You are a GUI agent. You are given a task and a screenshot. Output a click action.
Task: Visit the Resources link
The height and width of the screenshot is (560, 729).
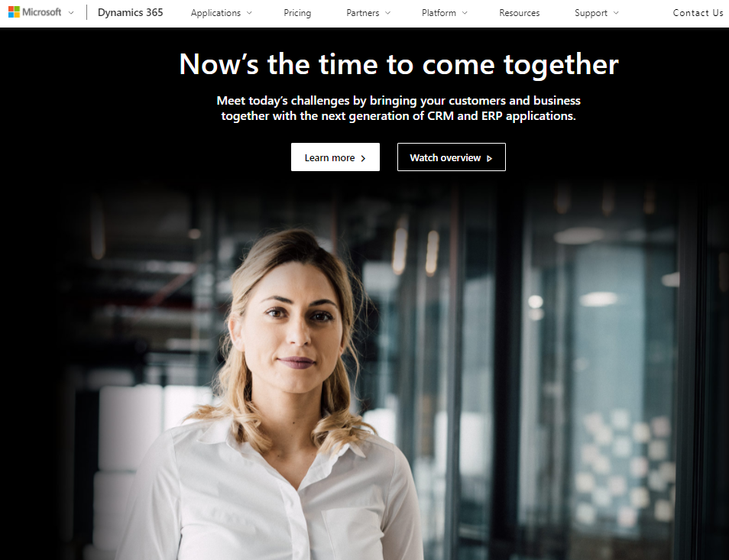point(520,13)
